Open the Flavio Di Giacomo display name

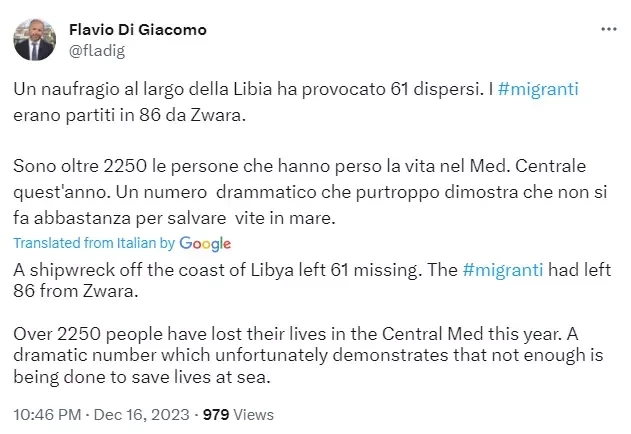coord(138,29)
